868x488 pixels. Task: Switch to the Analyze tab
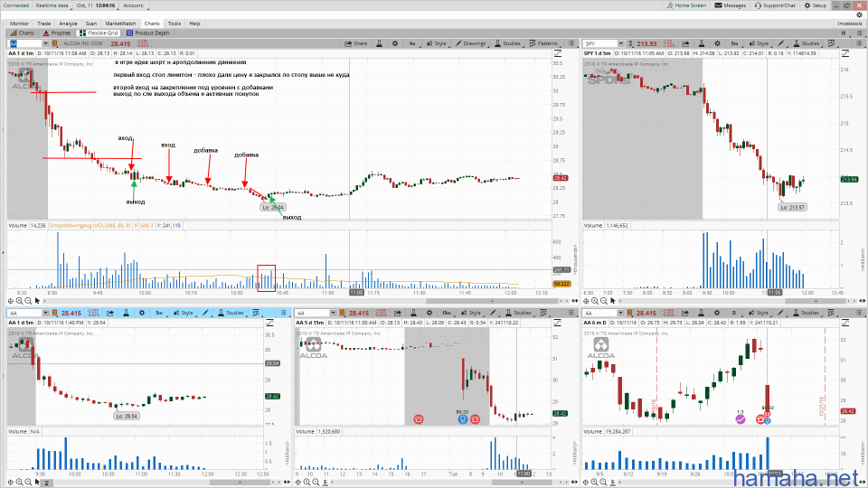68,23
